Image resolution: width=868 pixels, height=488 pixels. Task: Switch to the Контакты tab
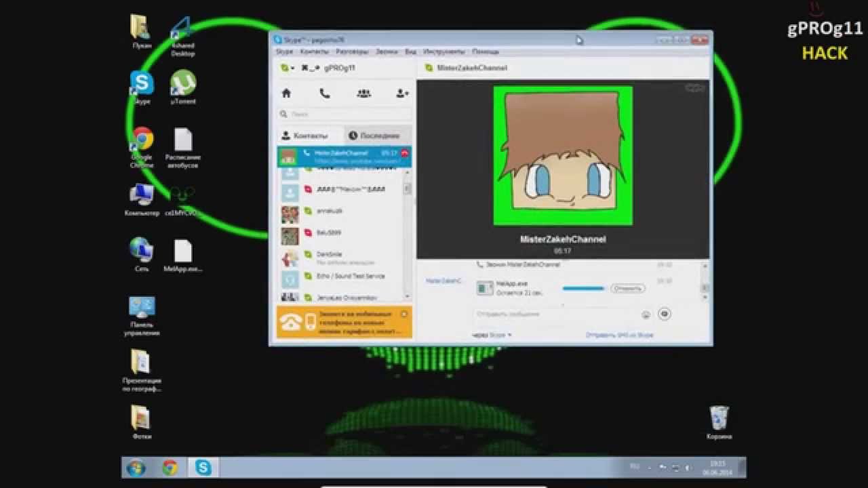(311, 136)
